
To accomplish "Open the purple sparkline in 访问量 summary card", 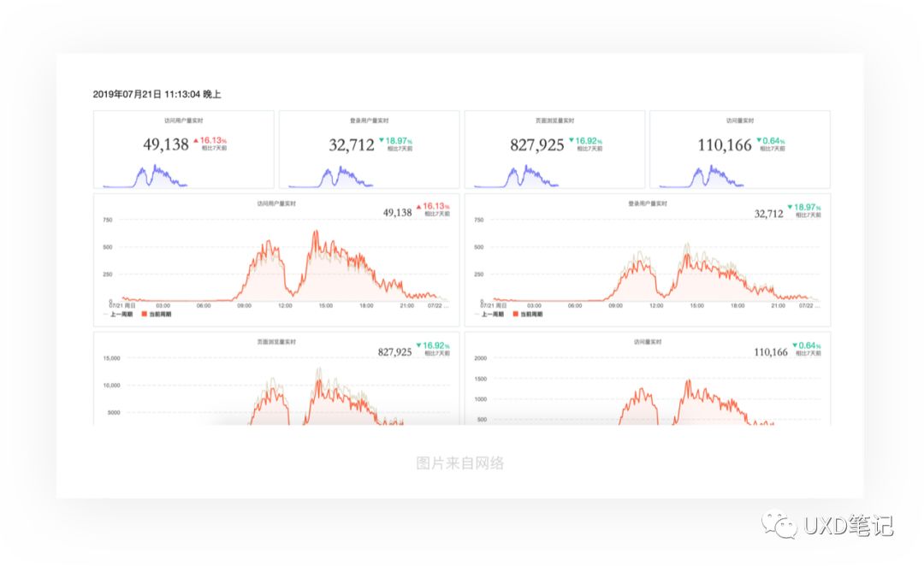I will click(x=702, y=176).
